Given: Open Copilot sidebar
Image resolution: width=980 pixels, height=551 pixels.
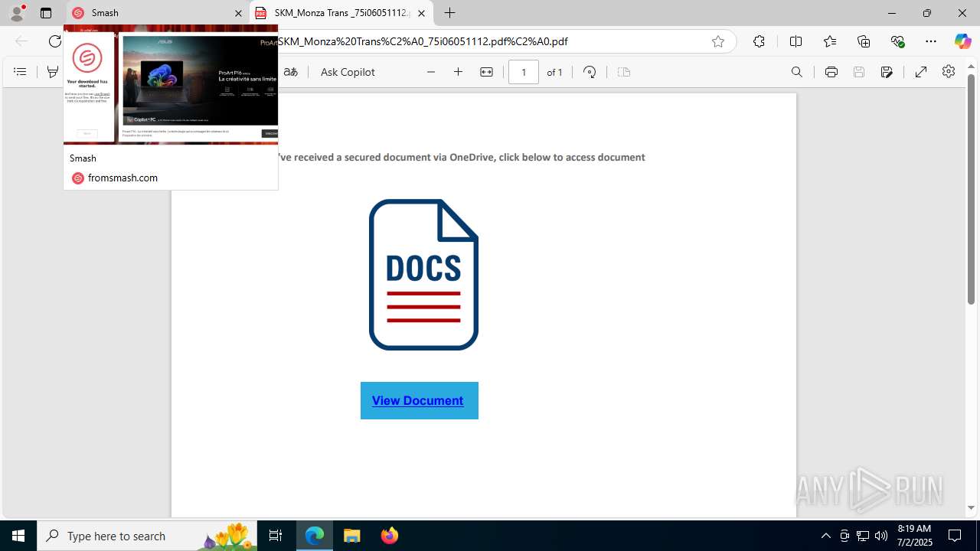Looking at the screenshot, I should [x=962, y=41].
